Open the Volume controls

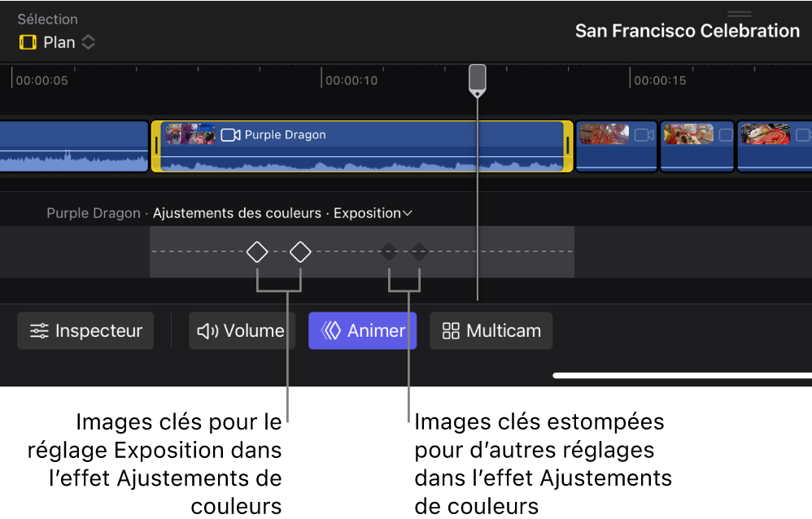(242, 330)
